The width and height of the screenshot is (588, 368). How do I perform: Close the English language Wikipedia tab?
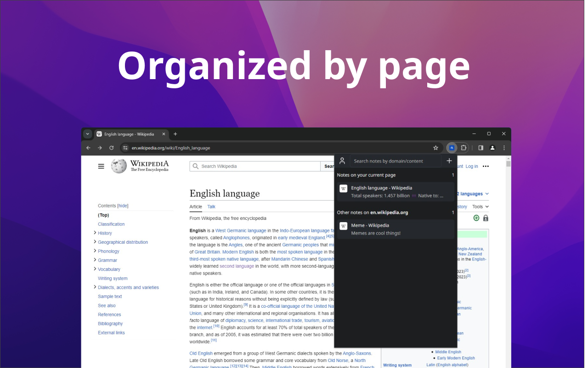tap(164, 134)
